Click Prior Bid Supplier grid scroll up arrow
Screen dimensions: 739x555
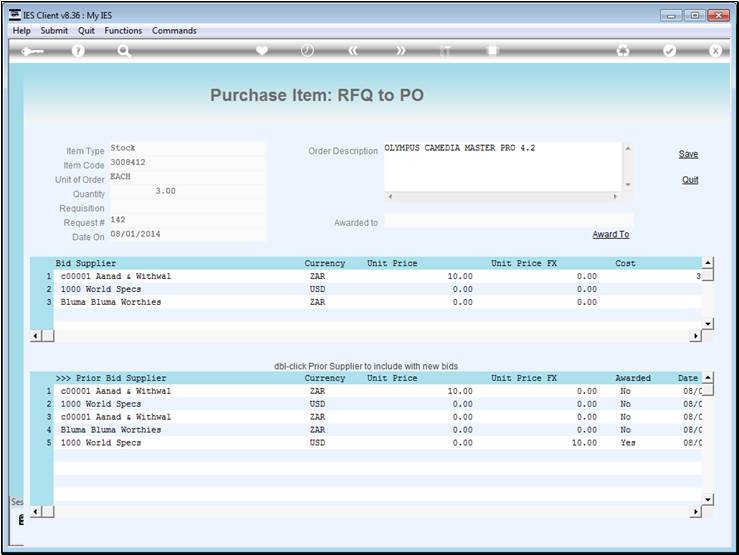[708, 378]
